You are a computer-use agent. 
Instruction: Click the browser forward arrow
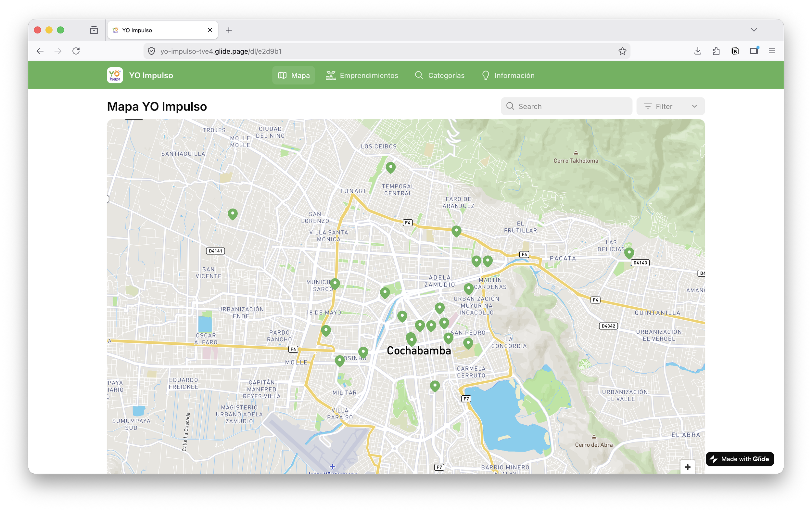58,51
